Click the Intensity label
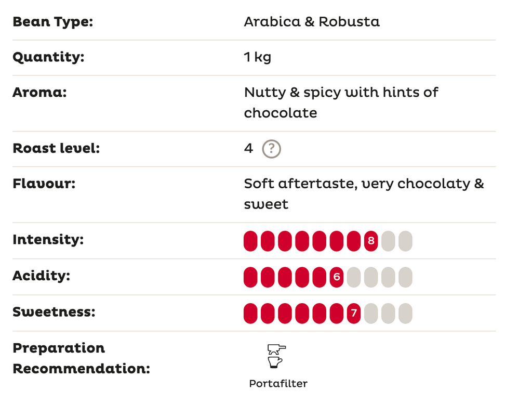The width and height of the screenshot is (532, 403). [x=48, y=240]
